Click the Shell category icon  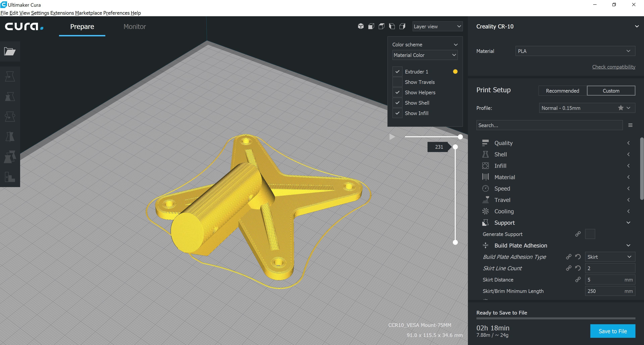click(485, 154)
